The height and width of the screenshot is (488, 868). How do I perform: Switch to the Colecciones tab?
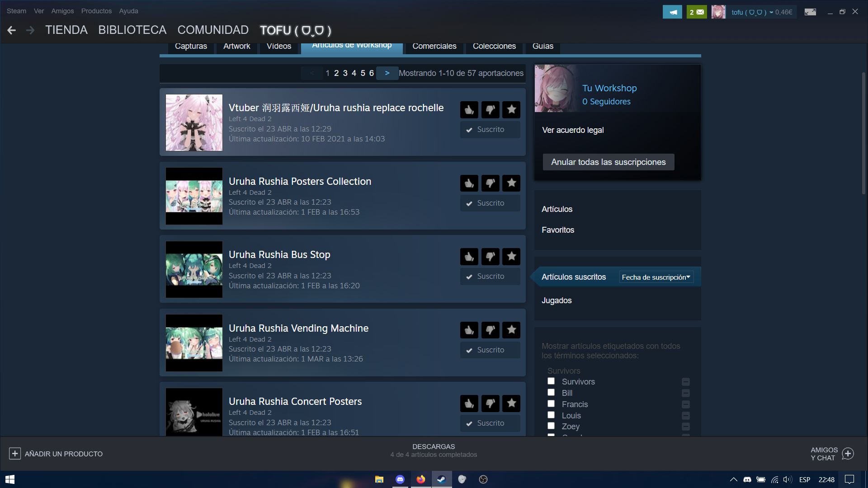(x=494, y=47)
